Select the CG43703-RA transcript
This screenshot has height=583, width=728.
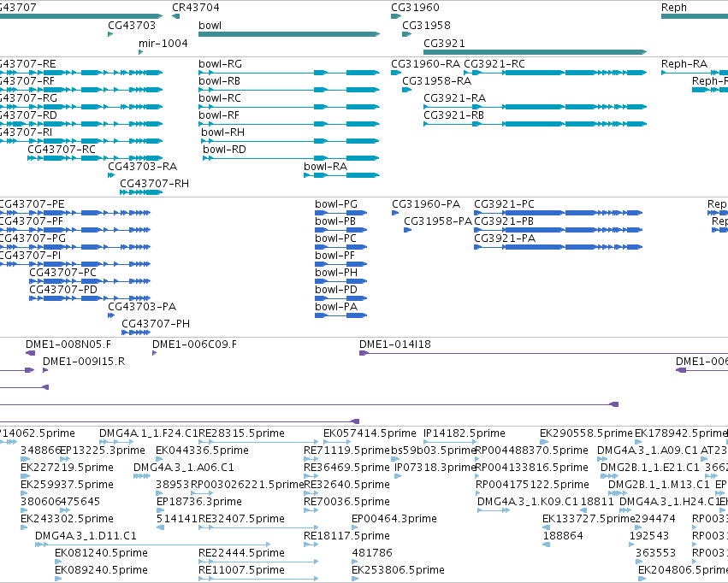click(x=111, y=175)
